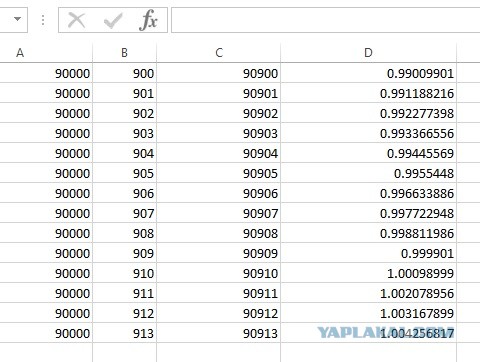Expand the Name Box dropdown arrow
The image size is (480, 362).
click(x=17, y=19)
